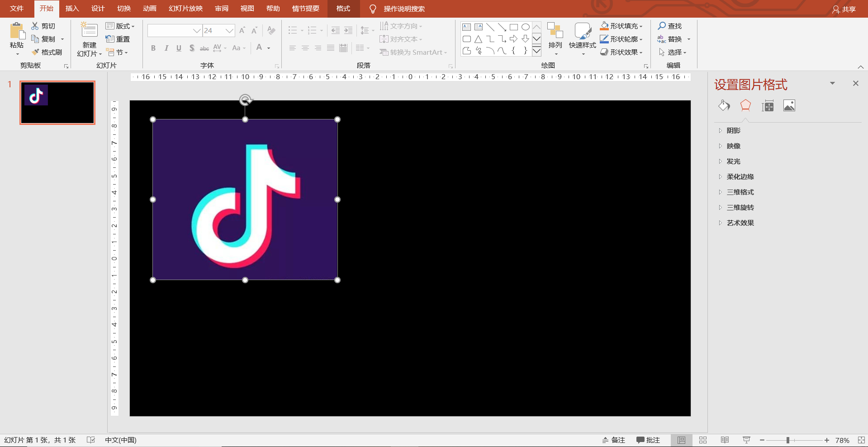This screenshot has height=447, width=868.
Task: Click the Cut (剪切) scissors icon
Action: [x=35, y=26]
